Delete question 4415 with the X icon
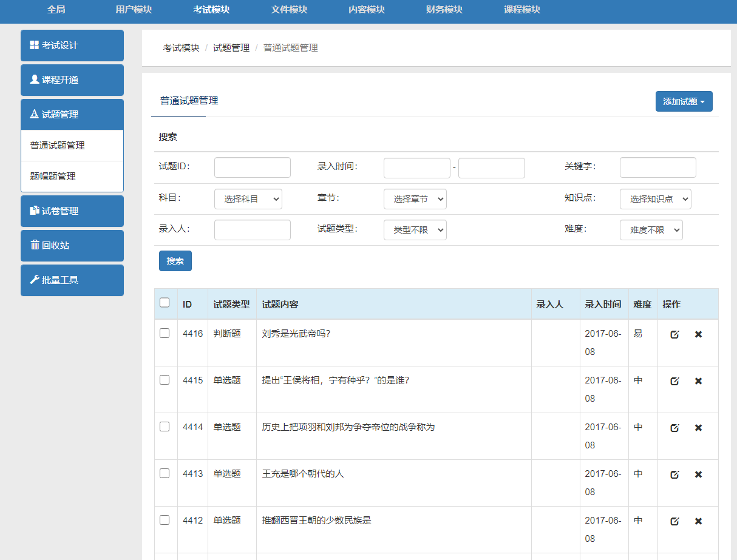This screenshot has width=737, height=560. pos(698,381)
